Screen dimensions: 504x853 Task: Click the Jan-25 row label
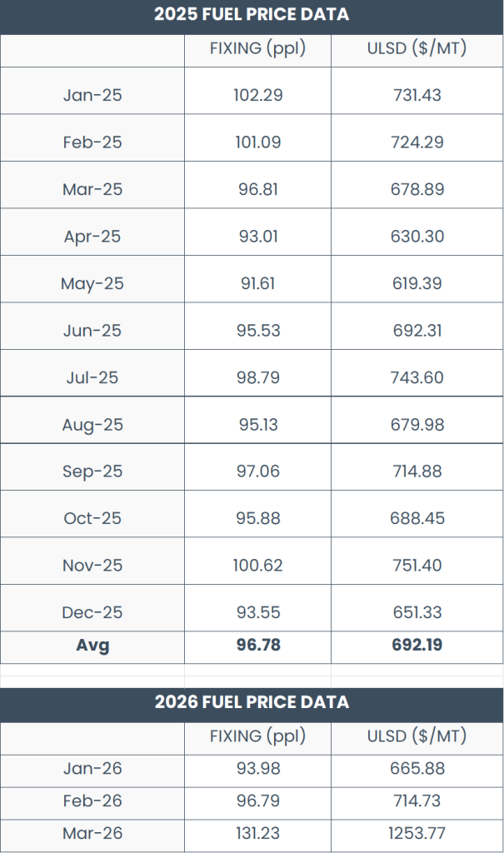click(92, 95)
